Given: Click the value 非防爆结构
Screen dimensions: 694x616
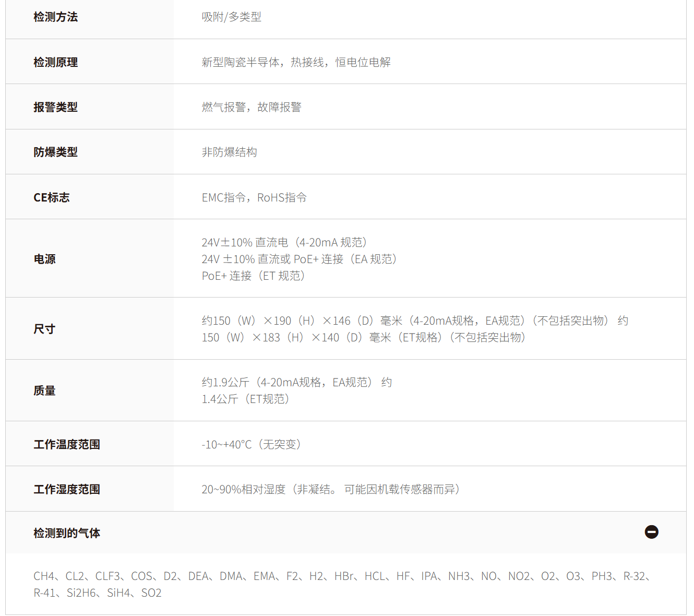Looking at the screenshot, I should [x=230, y=152].
